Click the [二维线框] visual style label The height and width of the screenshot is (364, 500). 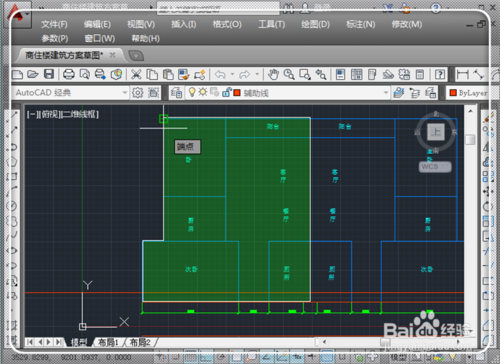pos(80,114)
